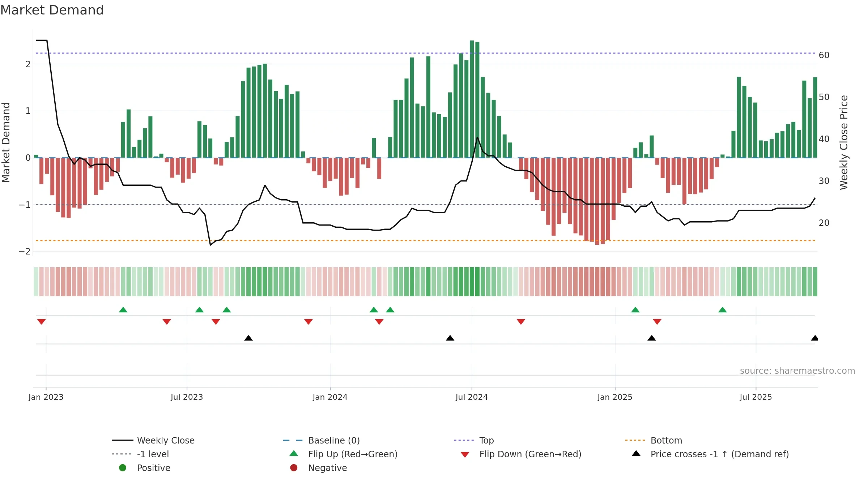Click red flip-down marker between two 2024 flip-ups
Screen dimensions: 868x488
(379, 322)
